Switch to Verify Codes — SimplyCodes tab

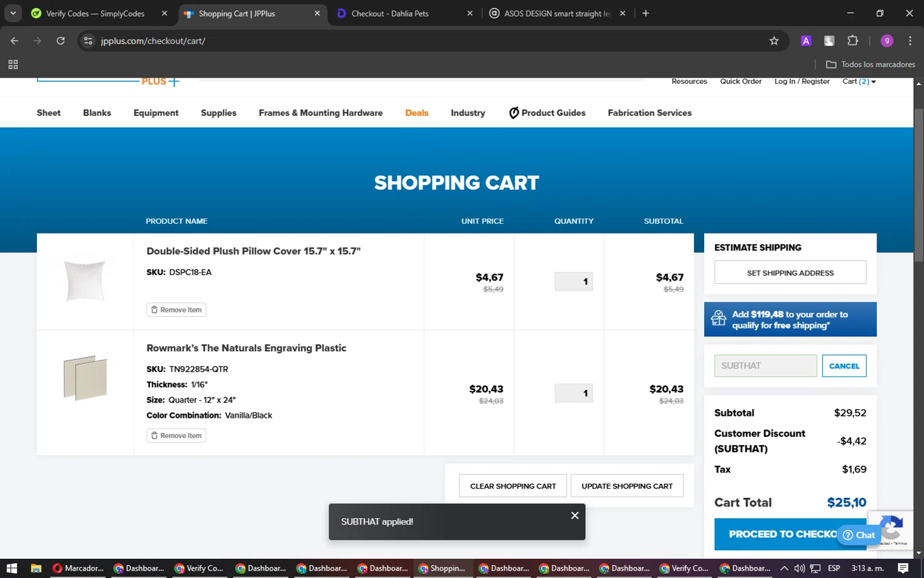click(95, 14)
